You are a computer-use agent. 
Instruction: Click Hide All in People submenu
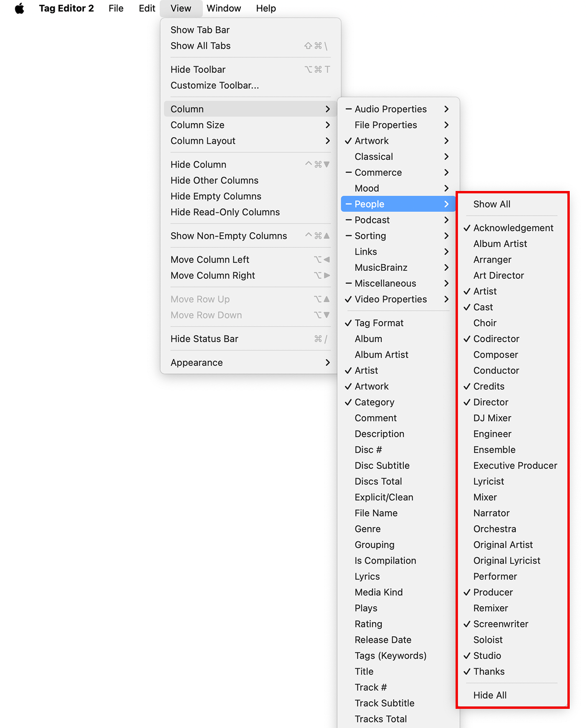point(513,695)
